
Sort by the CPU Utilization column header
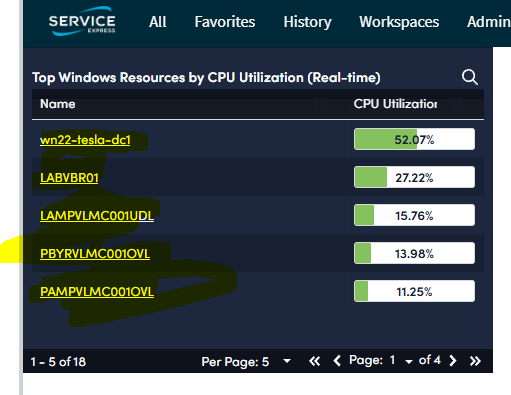395,104
